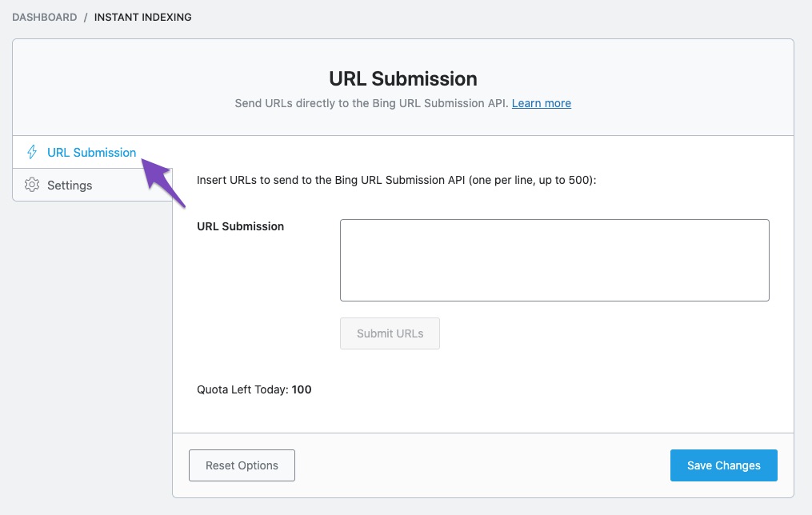Click the URL Submission field label

pos(240,226)
